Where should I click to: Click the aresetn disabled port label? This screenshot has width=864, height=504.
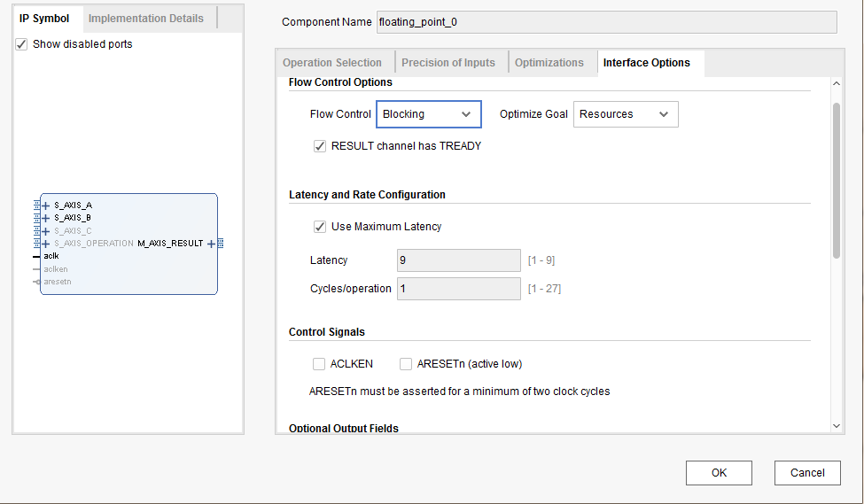[58, 282]
